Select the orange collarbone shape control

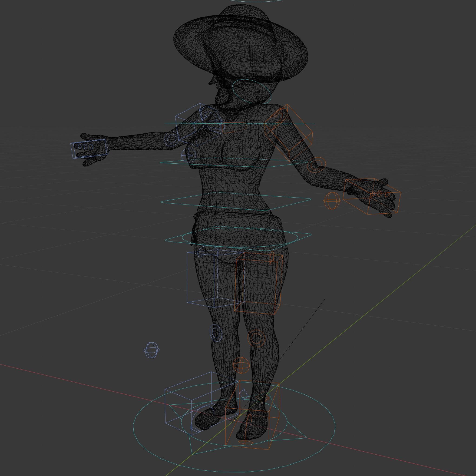click(234, 128)
